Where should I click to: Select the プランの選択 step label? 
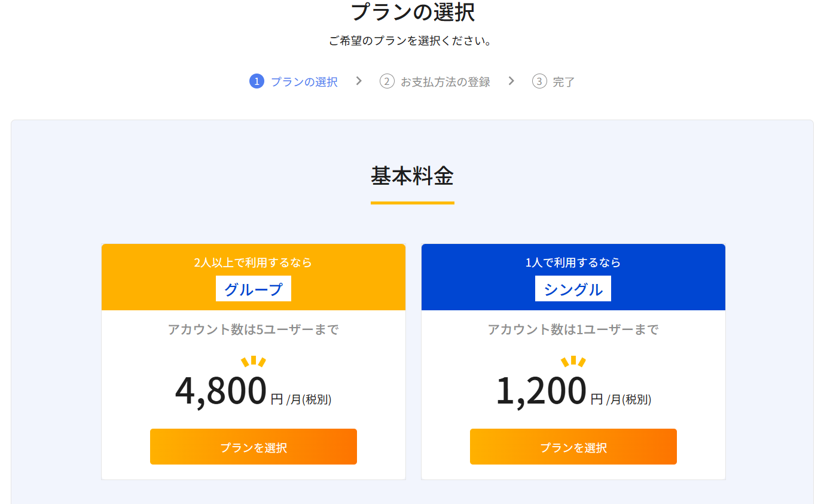pyautogui.click(x=304, y=82)
